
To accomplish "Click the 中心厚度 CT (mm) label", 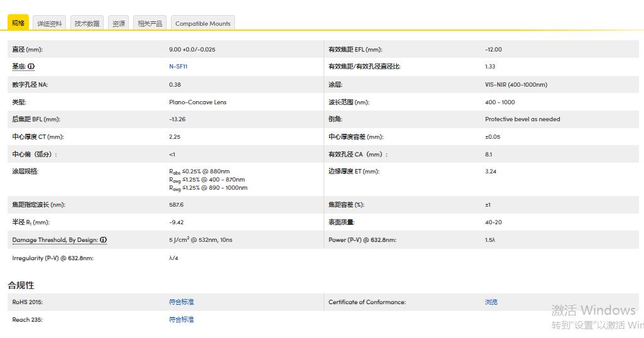I will tap(38, 137).
